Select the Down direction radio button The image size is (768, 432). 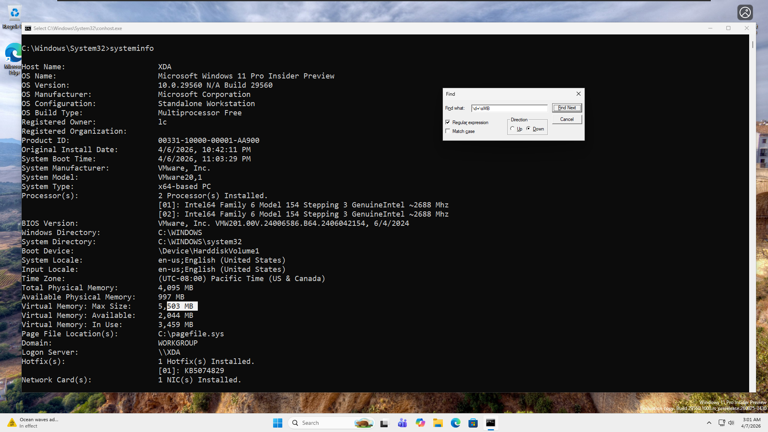tap(529, 129)
